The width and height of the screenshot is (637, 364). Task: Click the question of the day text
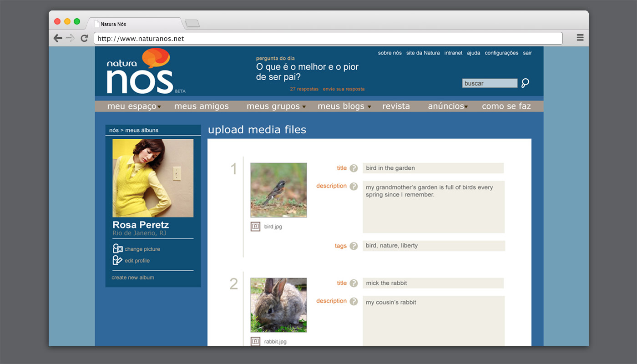coord(307,72)
